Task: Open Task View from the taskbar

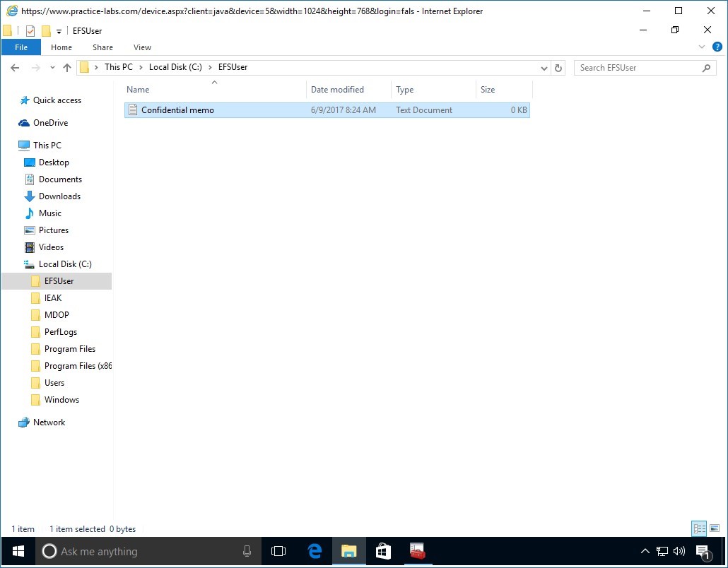Action: pos(278,552)
